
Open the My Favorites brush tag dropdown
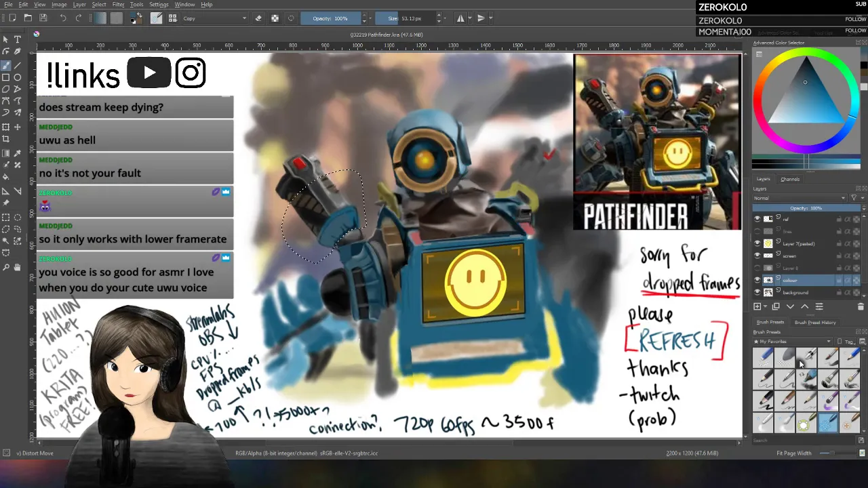tap(793, 342)
